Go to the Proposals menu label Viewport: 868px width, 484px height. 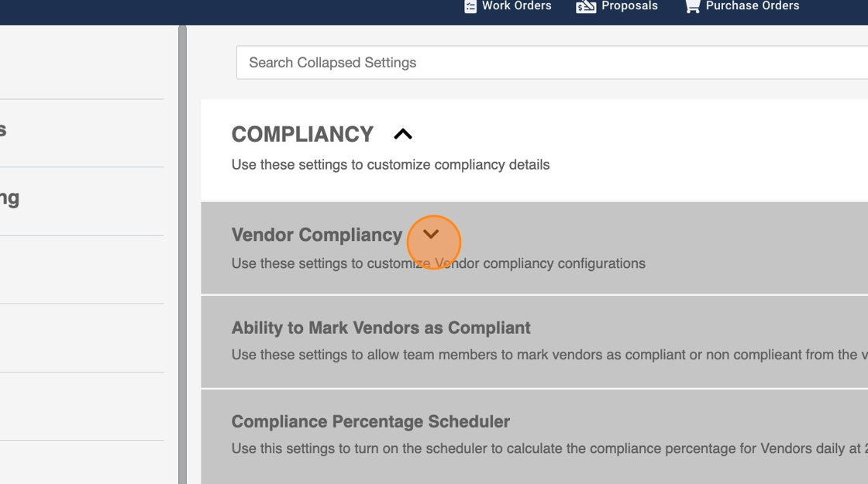(629, 6)
